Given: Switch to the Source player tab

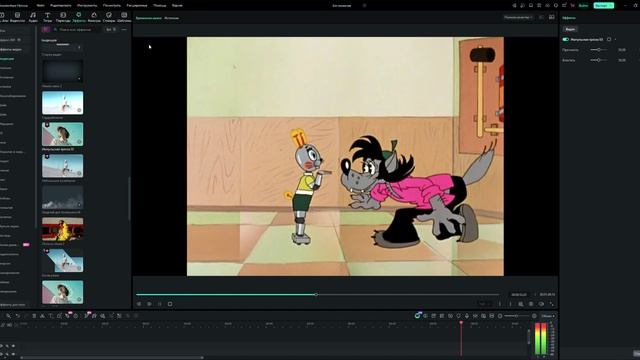Looking at the screenshot, I should click(171, 18).
